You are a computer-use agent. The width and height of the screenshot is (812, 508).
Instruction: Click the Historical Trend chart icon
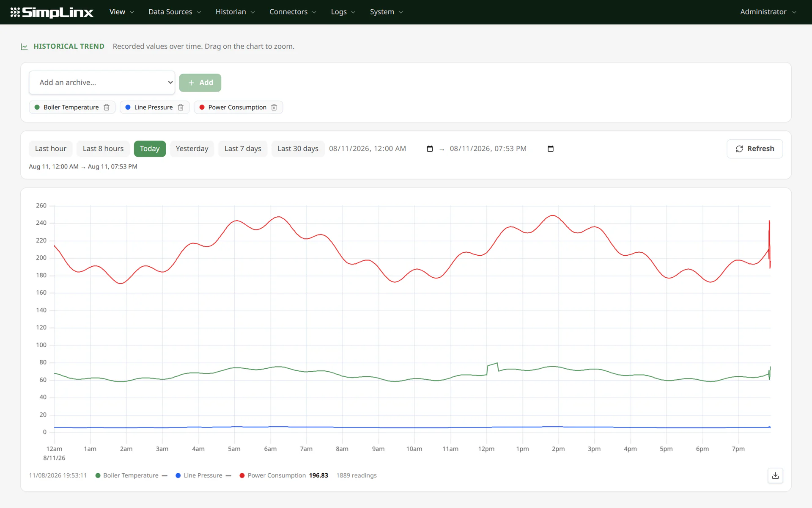[24, 47]
